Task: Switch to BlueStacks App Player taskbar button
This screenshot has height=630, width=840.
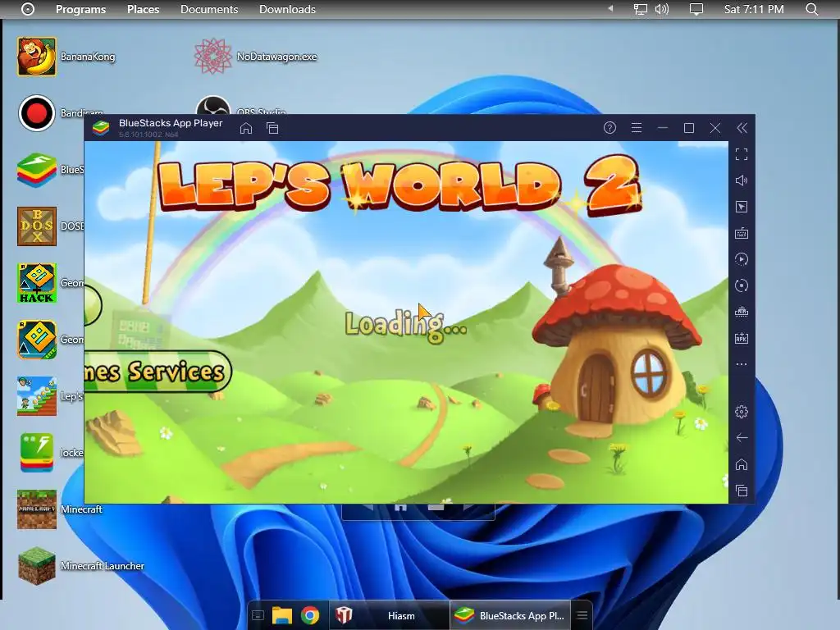Action: pyautogui.click(x=509, y=615)
